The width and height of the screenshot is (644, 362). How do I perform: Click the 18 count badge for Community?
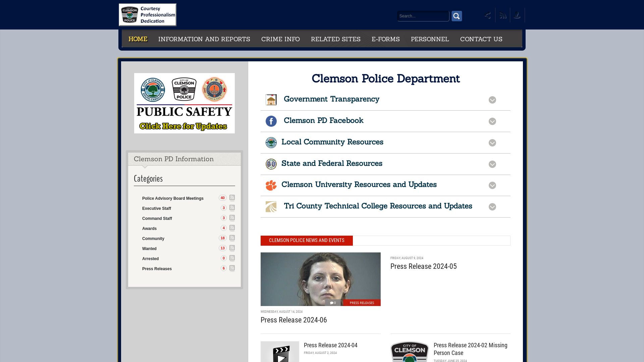point(223,238)
